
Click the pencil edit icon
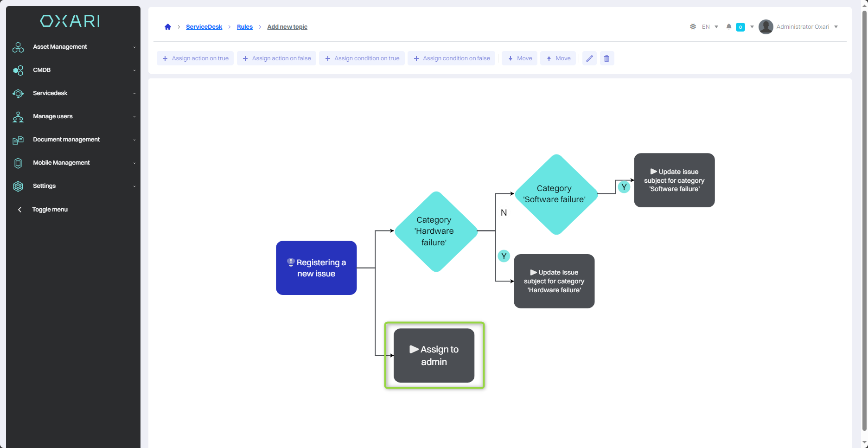(589, 58)
